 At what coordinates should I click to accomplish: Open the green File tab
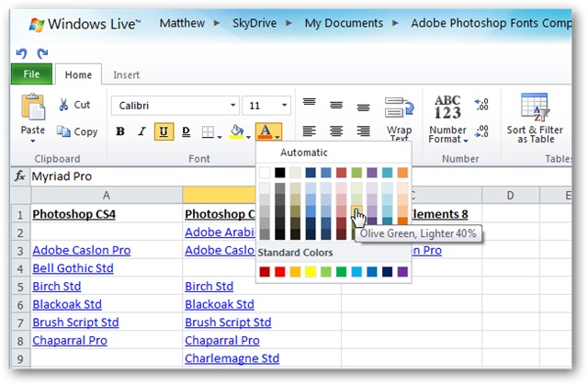coord(31,74)
